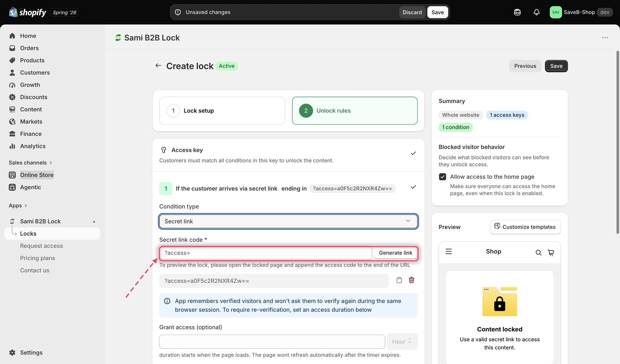
Task: Copy the generated secret link code
Action: click(399, 280)
